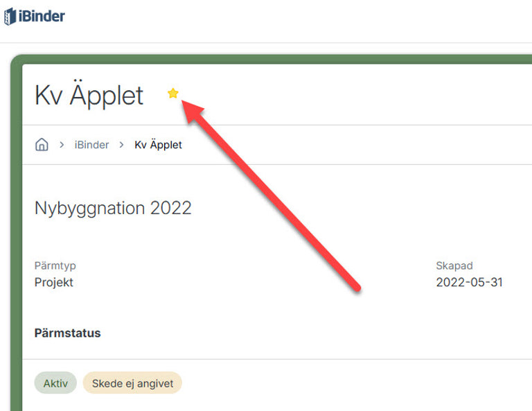
Task: Click the Pärmstatus section heading
Action: [67, 333]
